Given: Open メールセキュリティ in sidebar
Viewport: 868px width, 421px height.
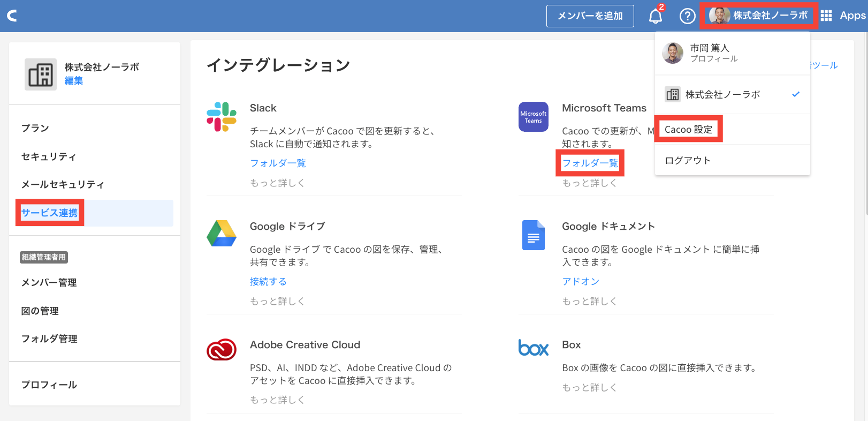Looking at the screenshot, I should pos(63,184).
